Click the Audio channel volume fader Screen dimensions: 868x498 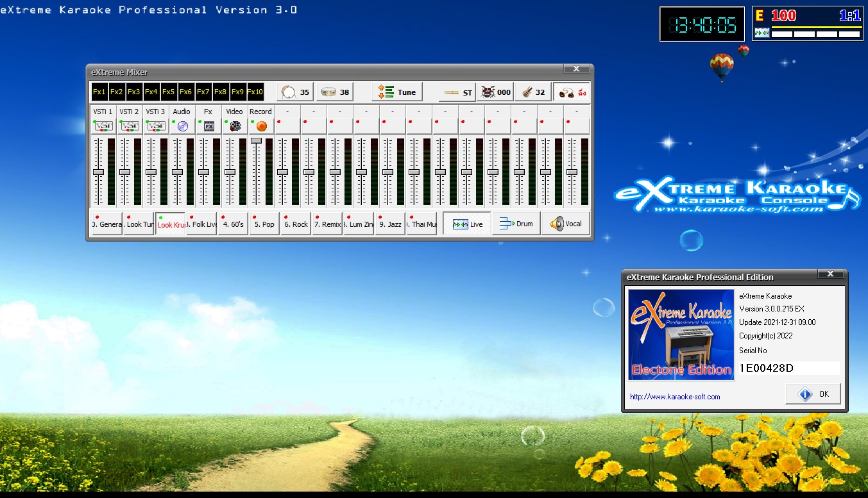click(x=178, y=172)
